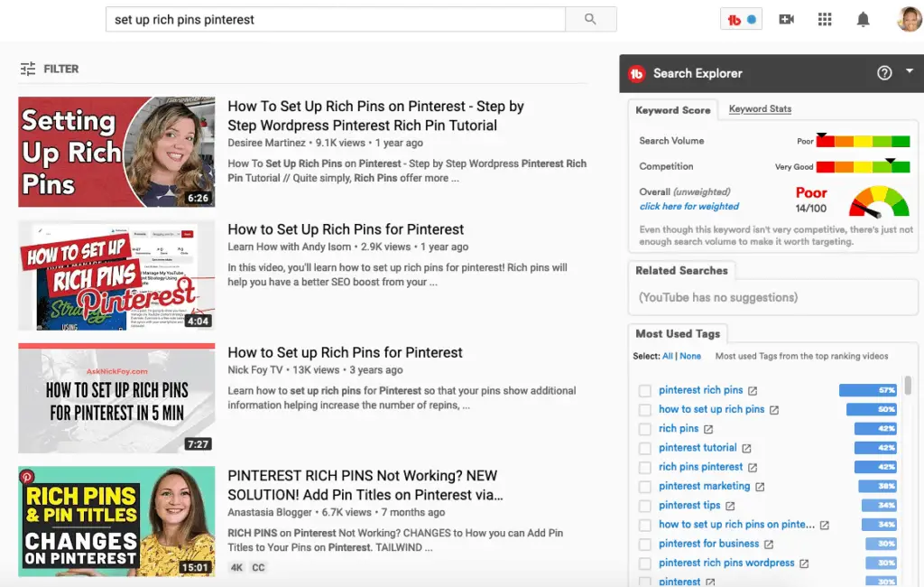Open the Setting Up Rich Pins thumbnail
This screenshot has width=924, height=587.
[116, 152]
